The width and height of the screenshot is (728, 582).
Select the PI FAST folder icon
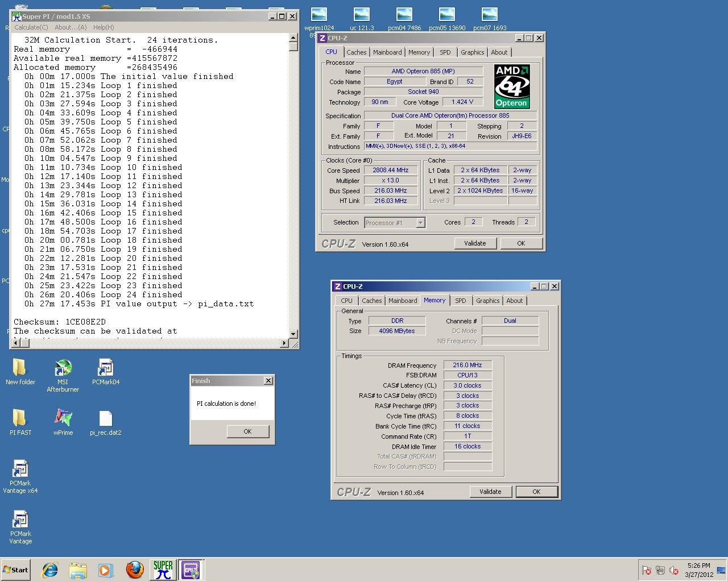click(x=20, y=423)
